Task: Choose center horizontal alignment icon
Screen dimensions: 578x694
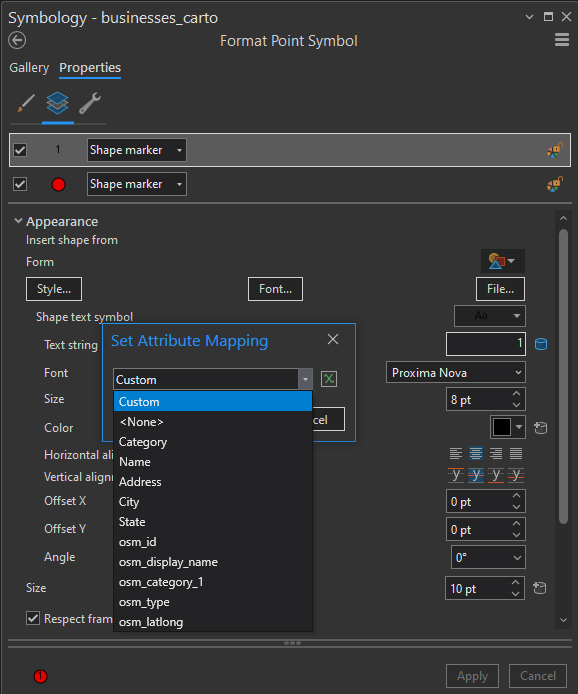Action: tap(476, 453)
